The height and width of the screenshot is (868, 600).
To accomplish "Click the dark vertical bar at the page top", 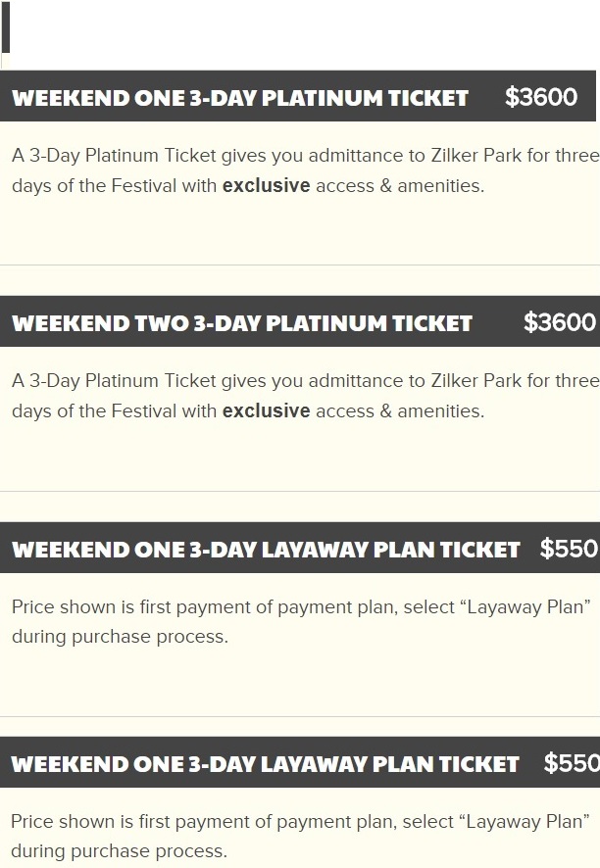I will pyautogui.click(x=6, y=27).
